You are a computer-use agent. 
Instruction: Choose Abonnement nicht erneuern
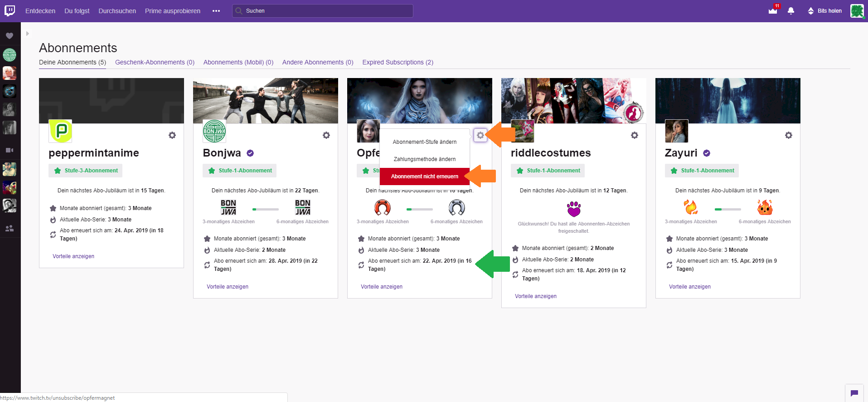[x=425, y=176]
